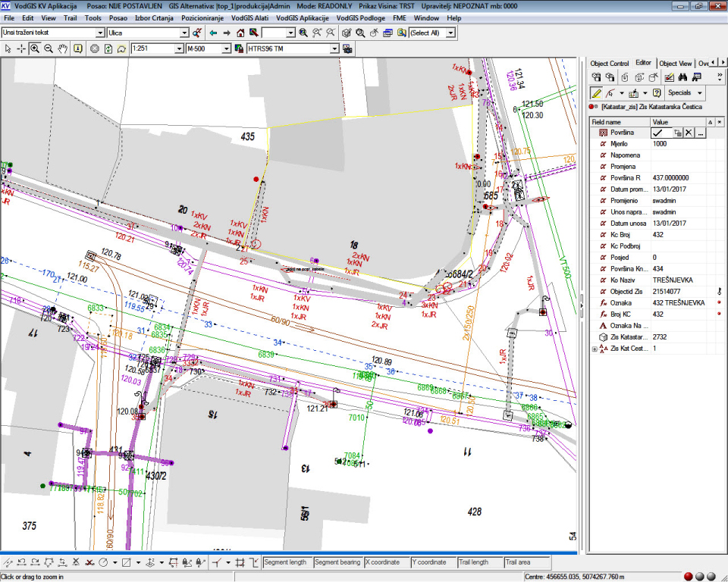The image size is (728, 582).
Task: Click the binoculars search icon in Editor
Action: (682, 77)
